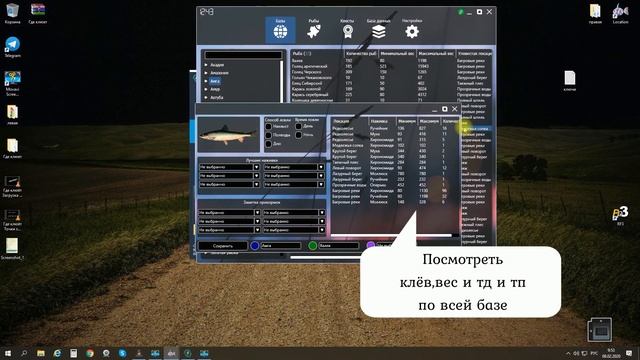Click the taskbar search magnifier
Screen dimensions: 640x360
click(x=24, y=353)
